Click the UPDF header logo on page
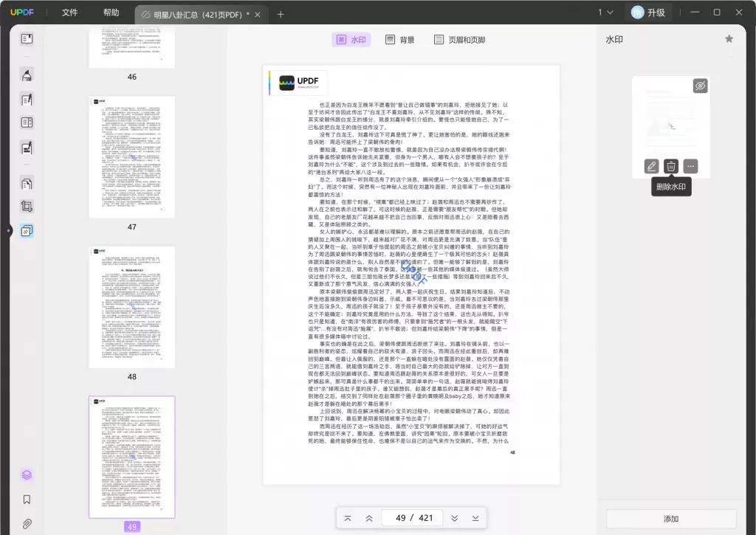Viewport: 756px width, 535px height. [298, 83]
